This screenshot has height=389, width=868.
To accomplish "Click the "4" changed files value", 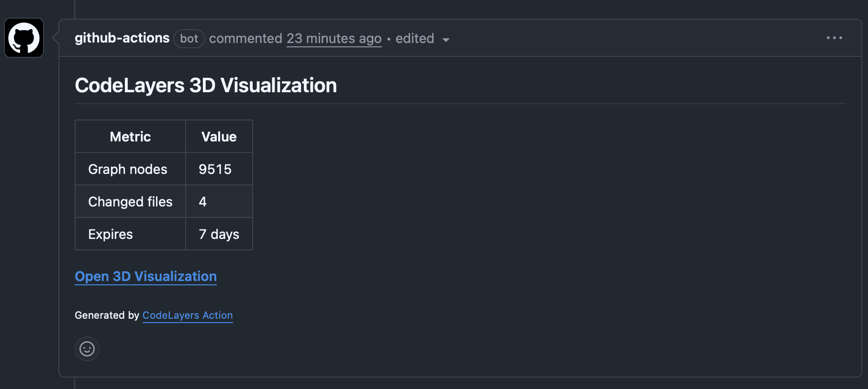I will point(201,201).
